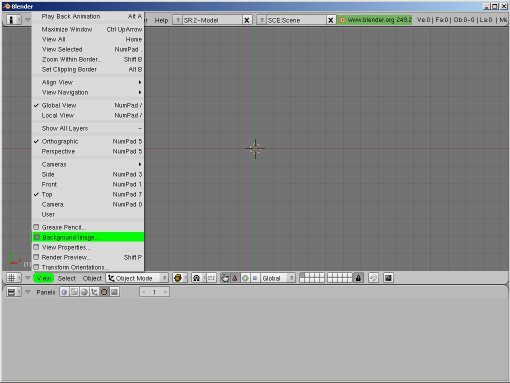Toggle the Background Image checkbox

point(37,237)
